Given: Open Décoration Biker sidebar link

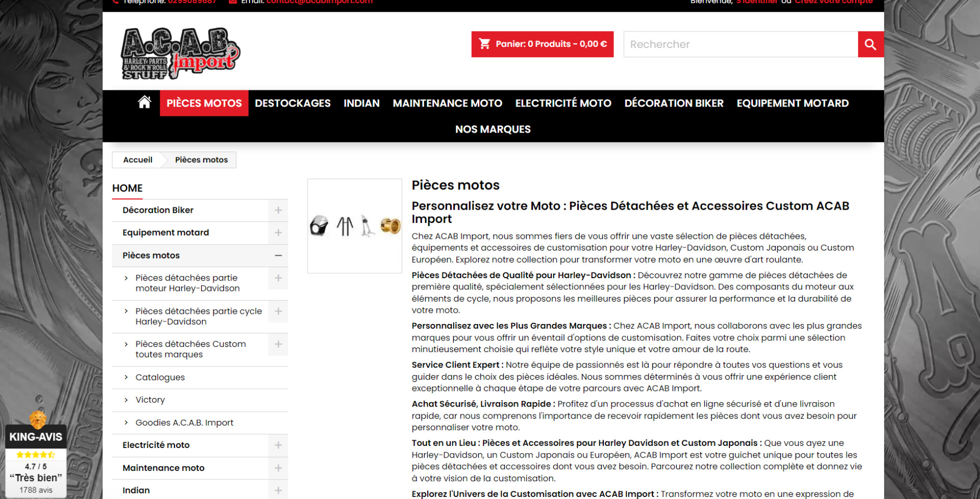Looking at the screenshot, I should click(158, 210).
